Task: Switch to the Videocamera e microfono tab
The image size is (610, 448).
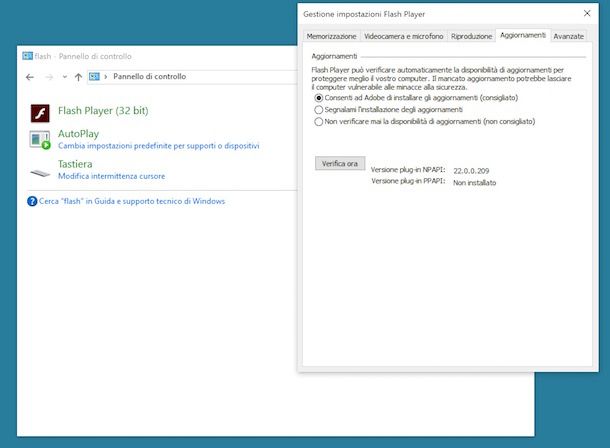Action: (403, 36)
